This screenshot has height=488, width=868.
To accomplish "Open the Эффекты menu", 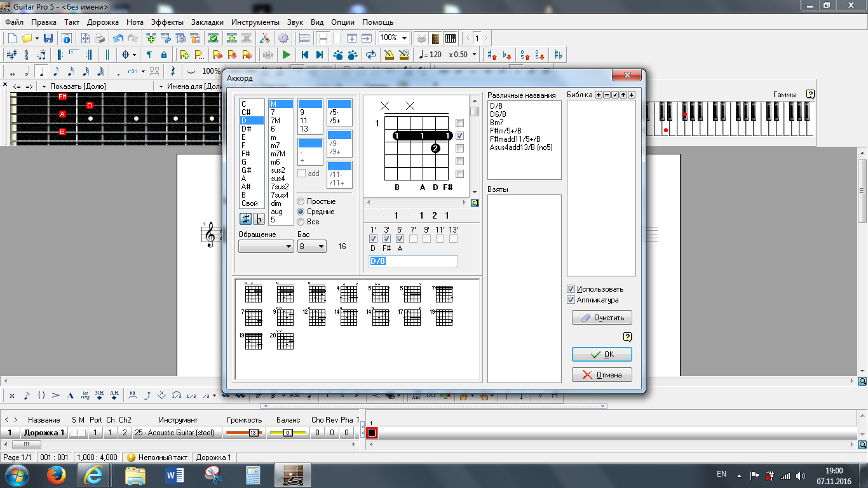I will click(167, 22).
